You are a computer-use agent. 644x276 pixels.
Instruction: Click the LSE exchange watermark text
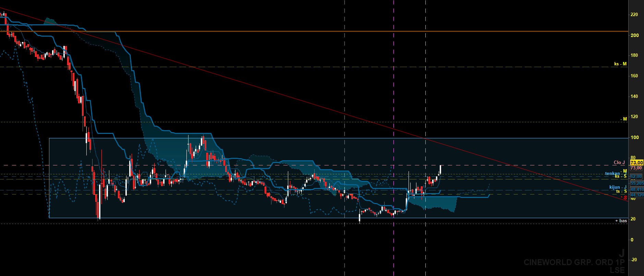tap(617, 270)
